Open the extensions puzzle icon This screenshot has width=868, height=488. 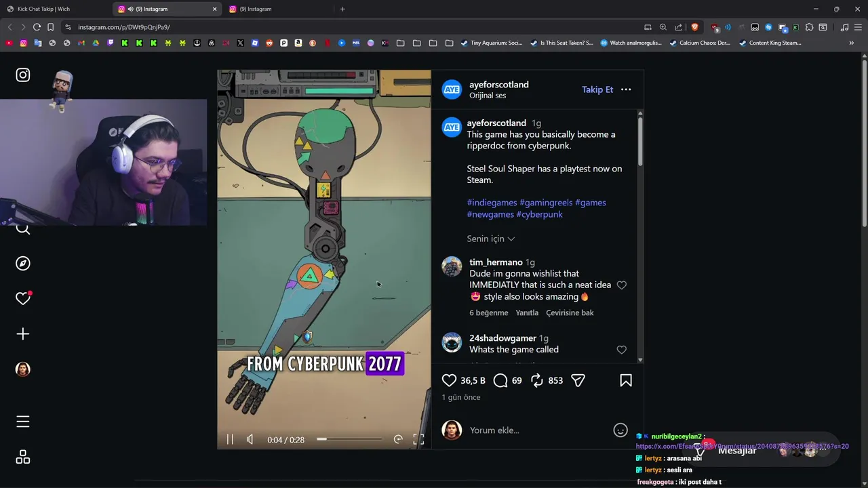point(809,27)
